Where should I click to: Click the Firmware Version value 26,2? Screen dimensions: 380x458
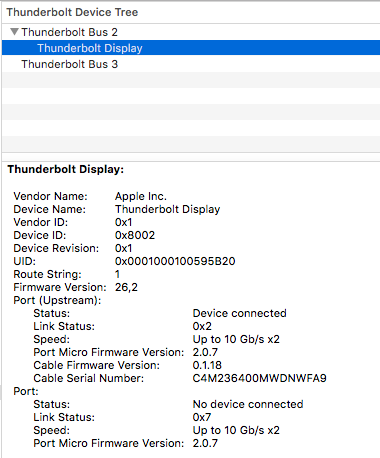(126, 287)
